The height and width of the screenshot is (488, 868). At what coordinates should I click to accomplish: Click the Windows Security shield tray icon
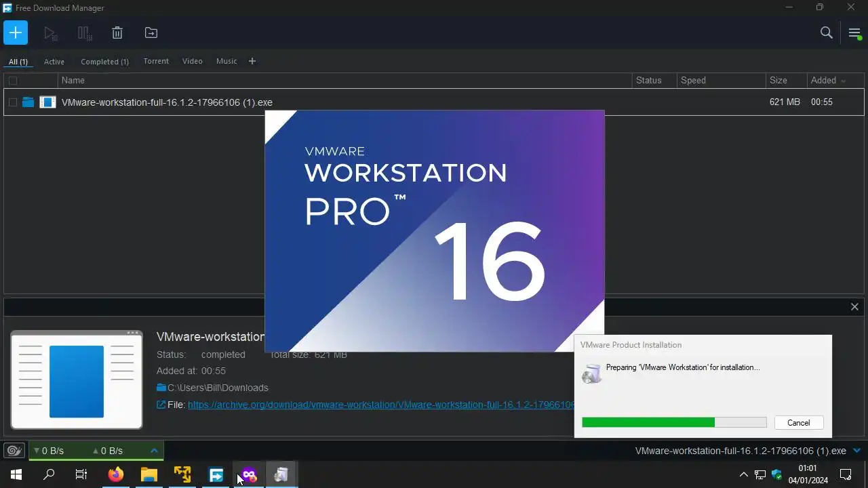click(x=777, y=474)
